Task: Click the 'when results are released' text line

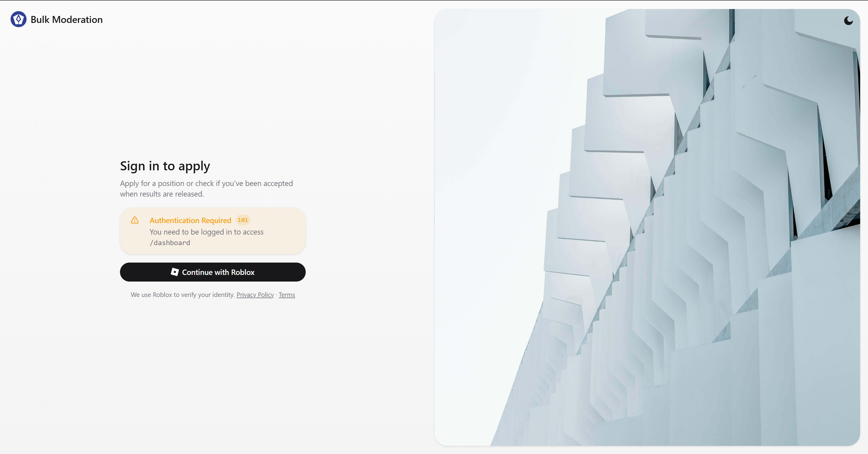Action: (162, 194)
